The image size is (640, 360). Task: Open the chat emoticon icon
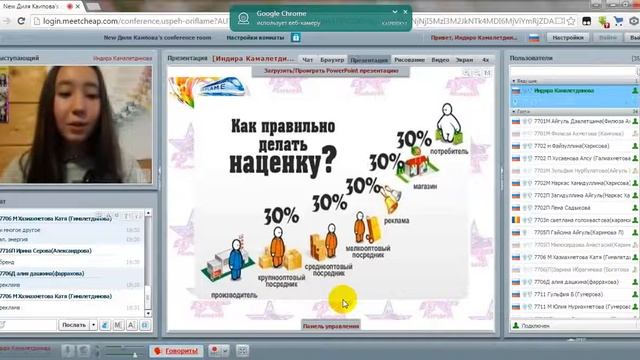pyautogui.click(x=105, y=325)
